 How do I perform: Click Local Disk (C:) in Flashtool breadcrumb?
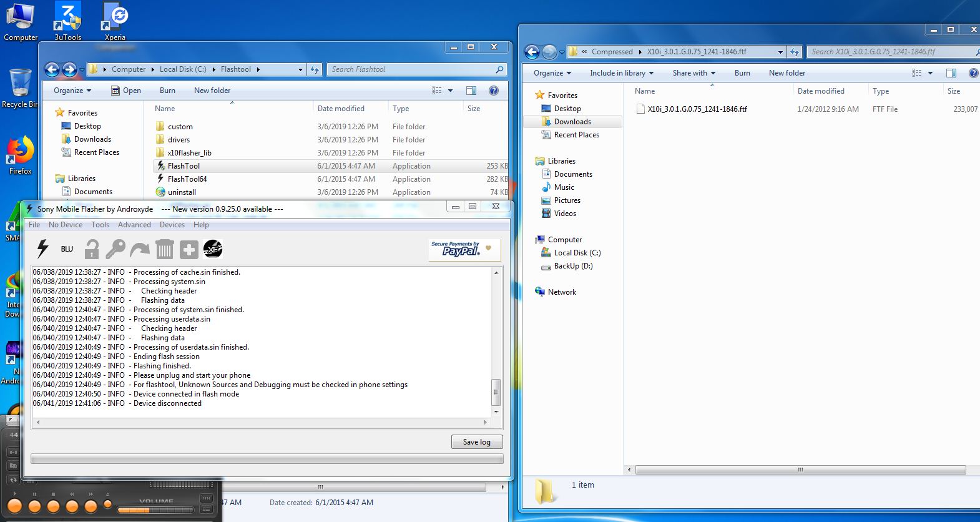pos(183,69)
